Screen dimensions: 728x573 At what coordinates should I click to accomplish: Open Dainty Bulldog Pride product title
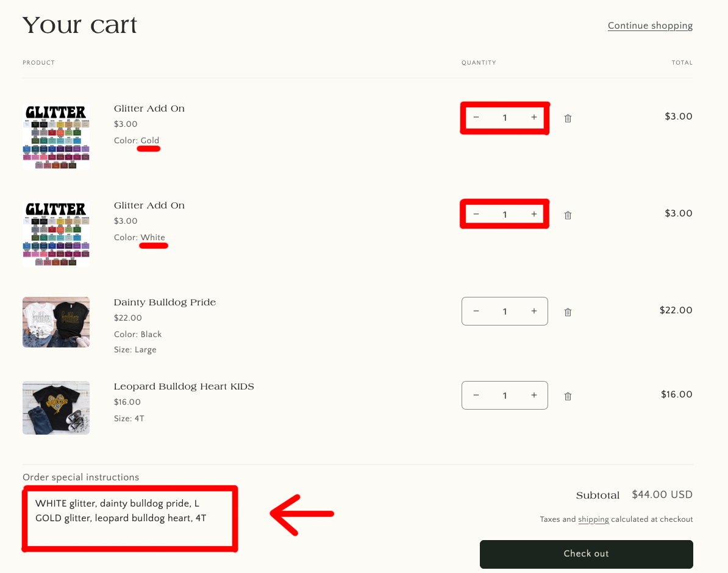(x=165, y=302)
